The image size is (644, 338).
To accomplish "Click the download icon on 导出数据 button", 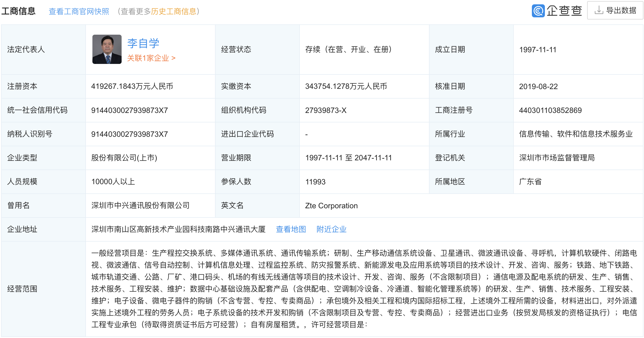I will tap(599, 11).
